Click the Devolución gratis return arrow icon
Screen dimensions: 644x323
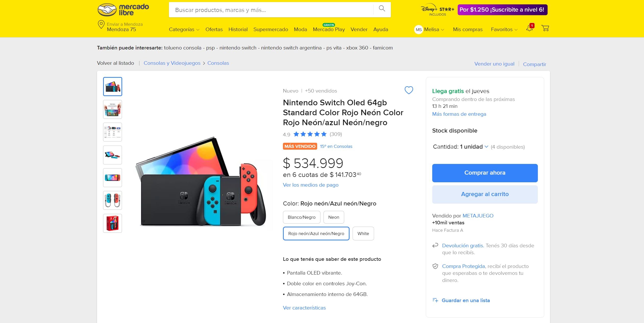tap(435, 246)
